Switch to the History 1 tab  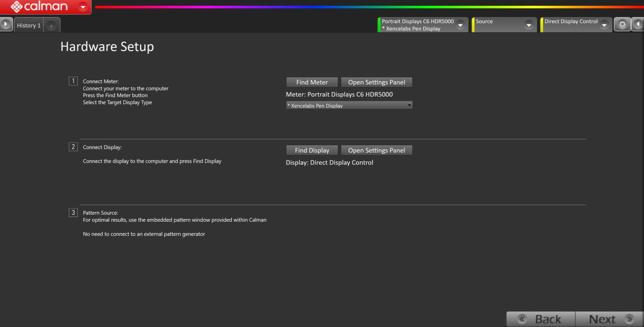(29, 25)
